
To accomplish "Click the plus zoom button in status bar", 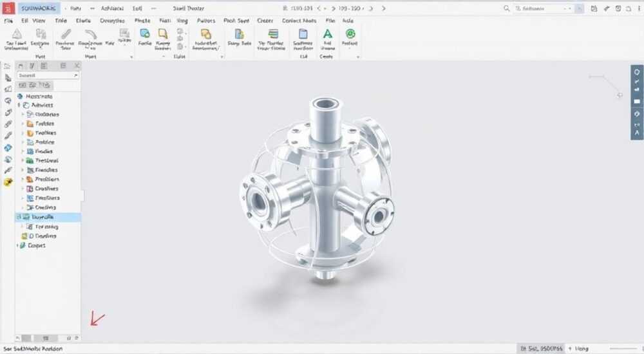I will point(570,349).
